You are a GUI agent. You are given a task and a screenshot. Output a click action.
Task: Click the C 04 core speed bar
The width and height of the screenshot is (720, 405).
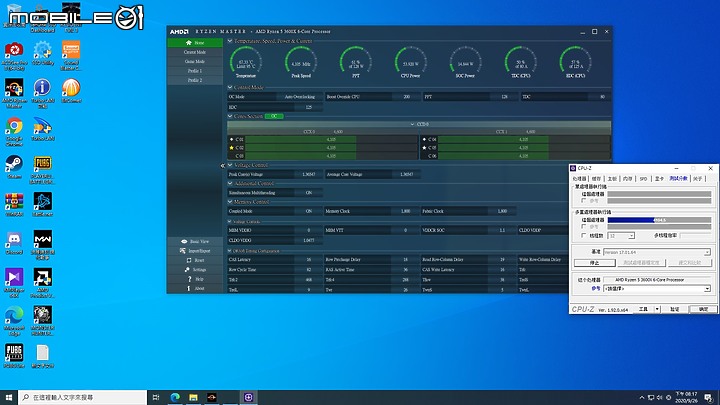524,139
